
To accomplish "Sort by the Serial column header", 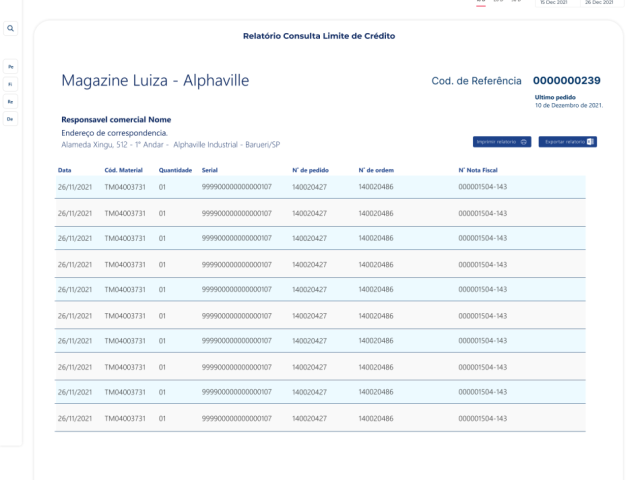I will click(209, 170).
